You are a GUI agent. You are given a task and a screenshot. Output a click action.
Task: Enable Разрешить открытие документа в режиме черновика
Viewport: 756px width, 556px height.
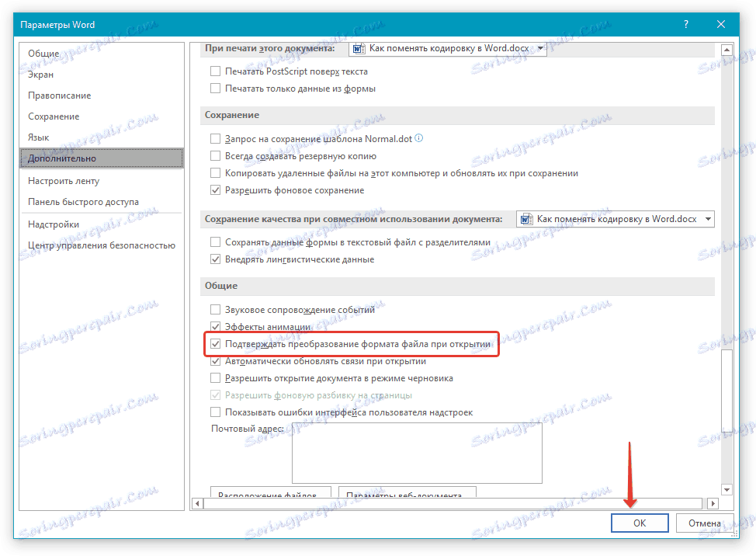pos(216,377)
